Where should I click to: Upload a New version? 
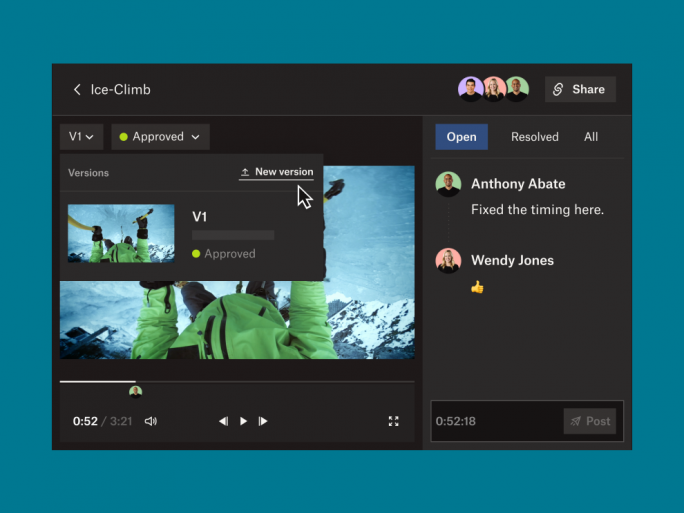[x=277, y=172]
